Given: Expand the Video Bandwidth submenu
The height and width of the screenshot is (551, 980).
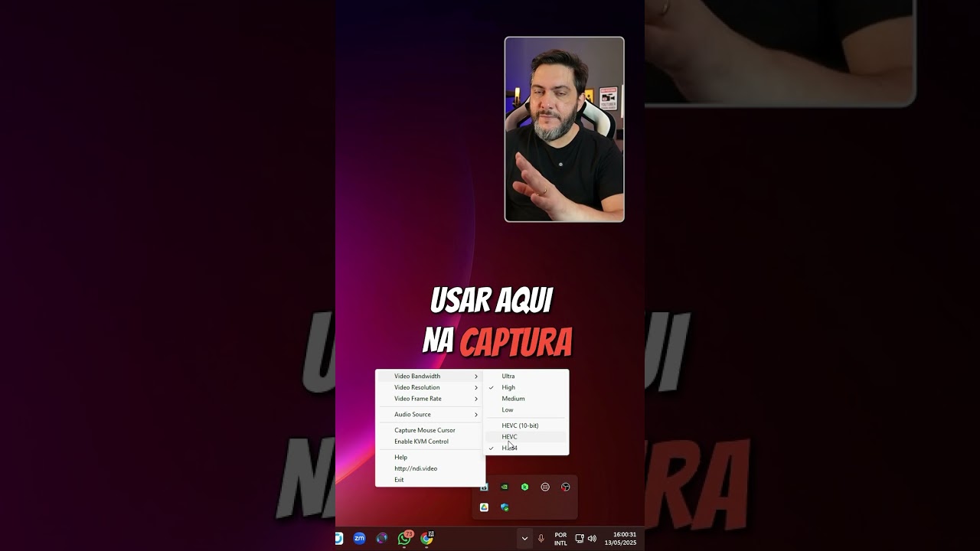Looking at the screenshot, I should pos(430,377).
